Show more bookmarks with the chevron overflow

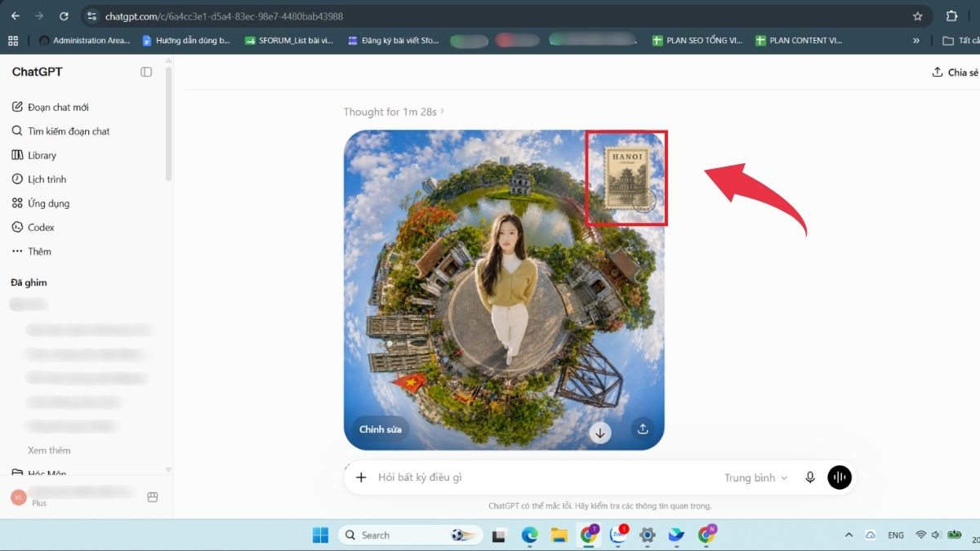pos(916,40)
